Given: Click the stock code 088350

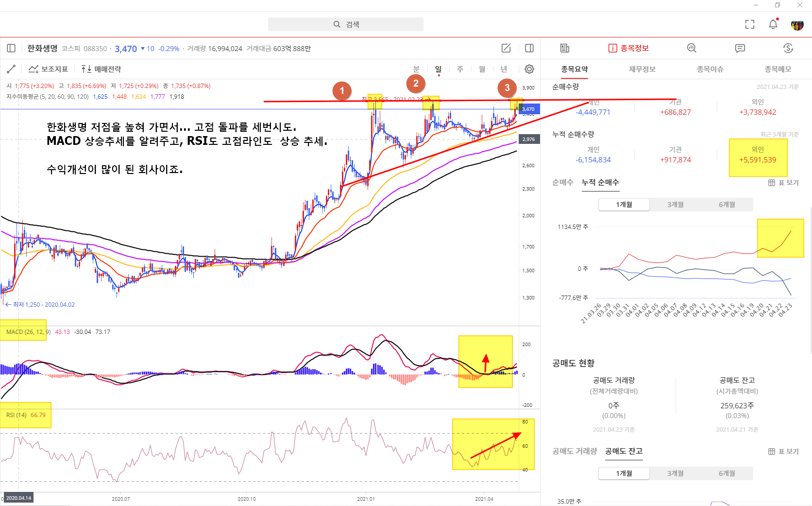Looking at the screenshot, I should click(x=95, y=49).
